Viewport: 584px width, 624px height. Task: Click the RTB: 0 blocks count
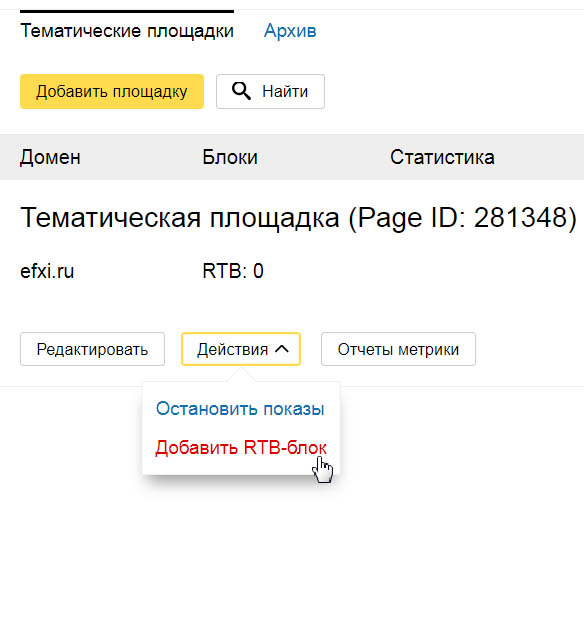(x=233, y=271)
